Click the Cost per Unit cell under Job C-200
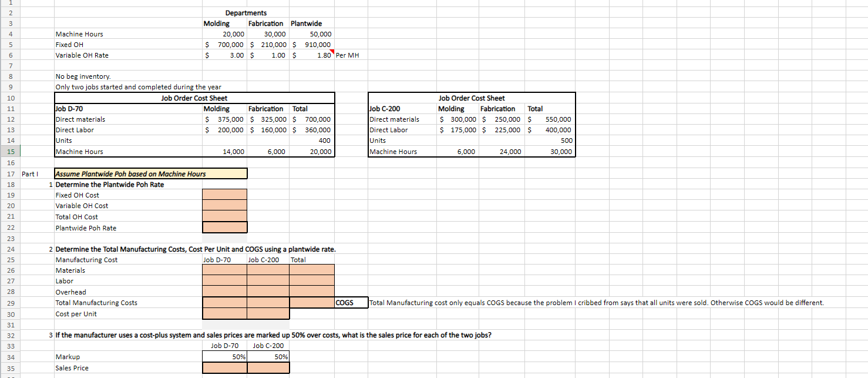 (x=268, y=313)
